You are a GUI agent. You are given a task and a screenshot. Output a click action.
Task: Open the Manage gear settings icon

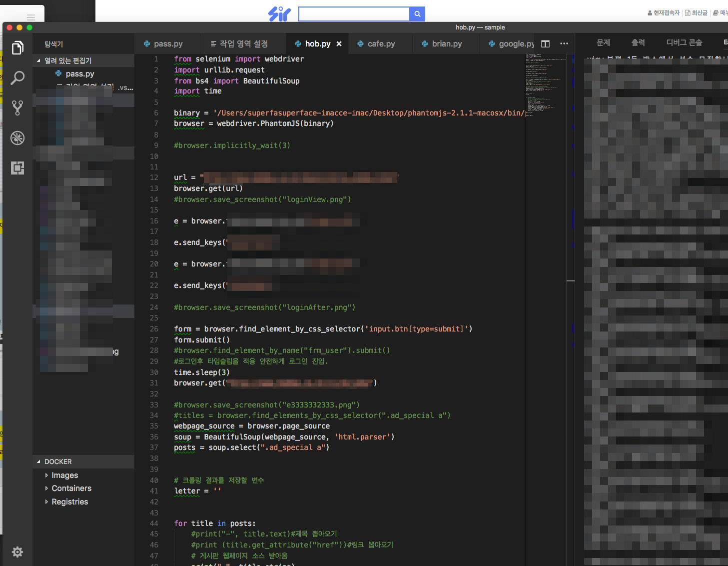click(x=17, y=551)
